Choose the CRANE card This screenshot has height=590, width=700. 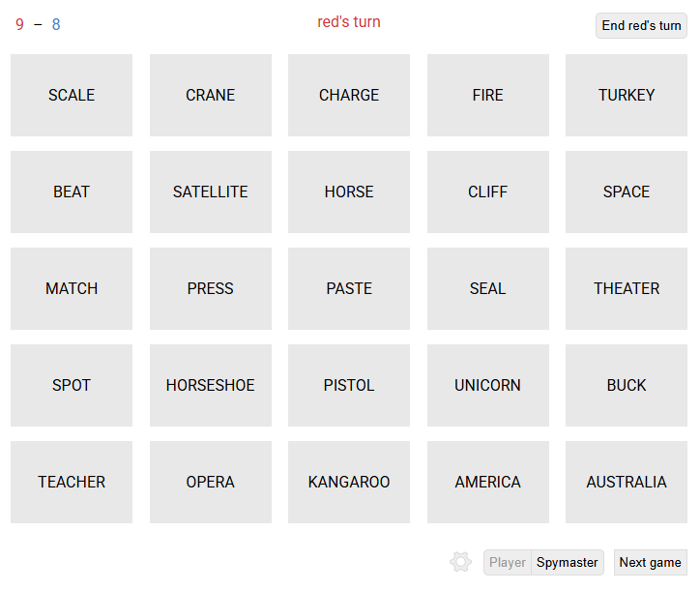211,95
